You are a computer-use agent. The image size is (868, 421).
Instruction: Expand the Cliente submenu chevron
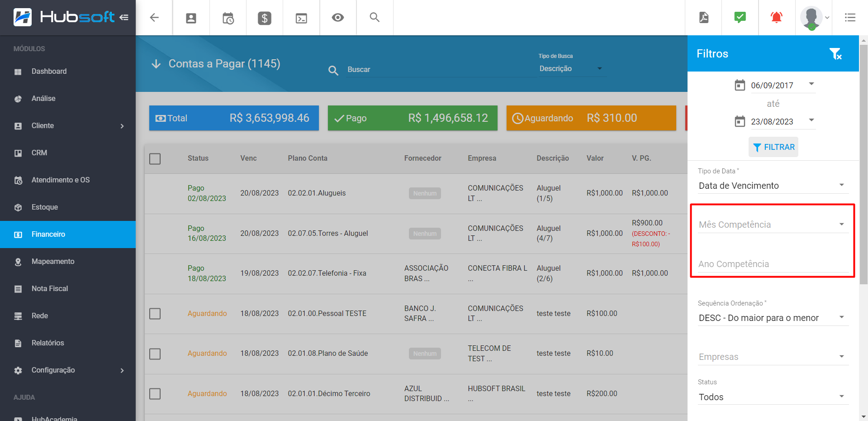coord(122,126)
